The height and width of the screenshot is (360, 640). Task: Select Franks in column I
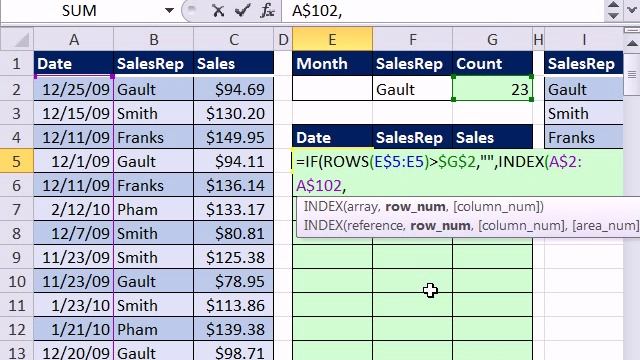coord(584,137)
